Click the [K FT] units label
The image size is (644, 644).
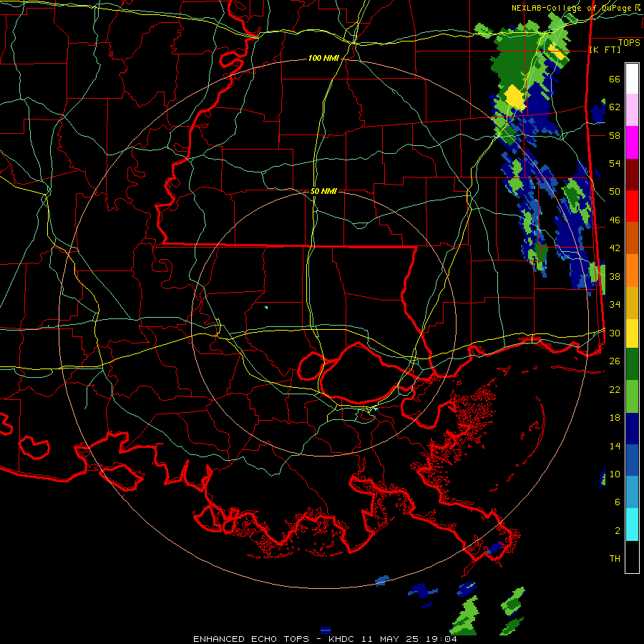tap(605, 49)
